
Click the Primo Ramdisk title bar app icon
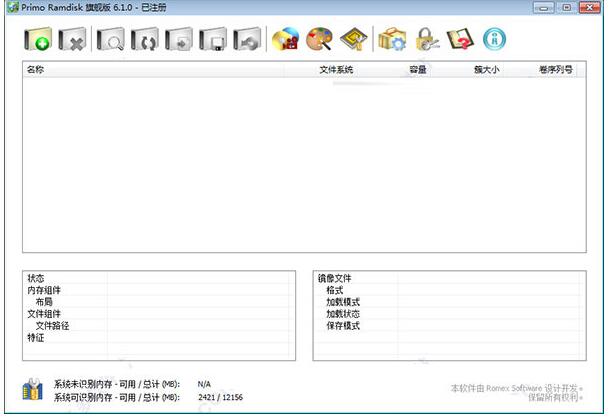click(13, 7)
